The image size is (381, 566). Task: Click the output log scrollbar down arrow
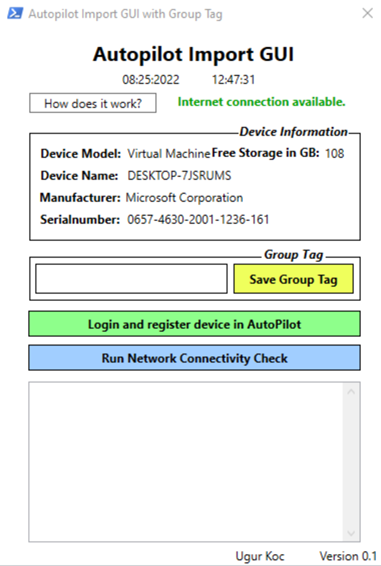pos(351,533)
